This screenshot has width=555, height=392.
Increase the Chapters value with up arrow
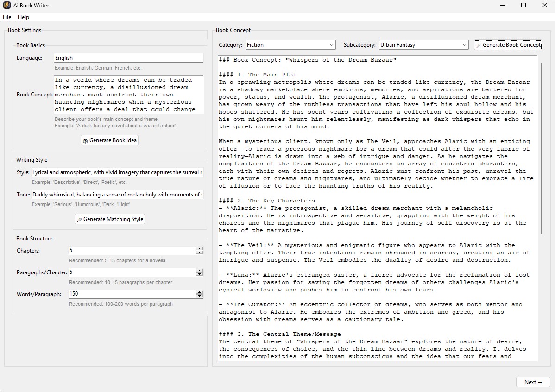click(x=199, y=249)
